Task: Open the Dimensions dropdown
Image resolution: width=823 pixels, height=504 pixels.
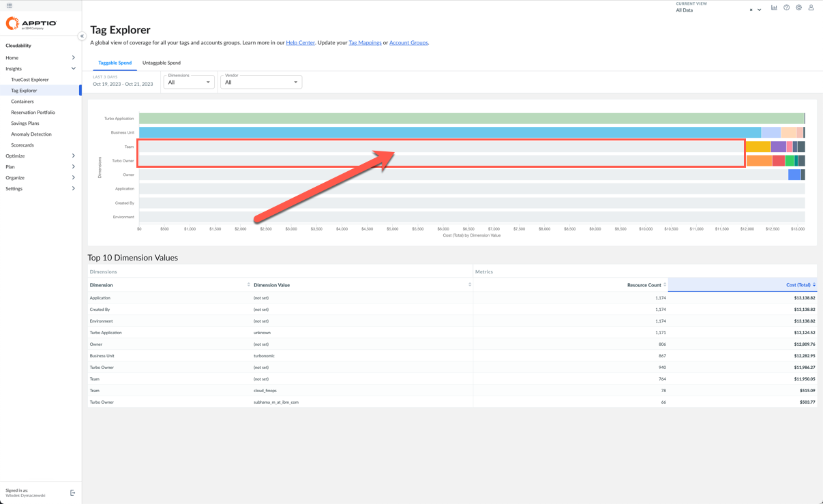Action: tap(189, 82)
